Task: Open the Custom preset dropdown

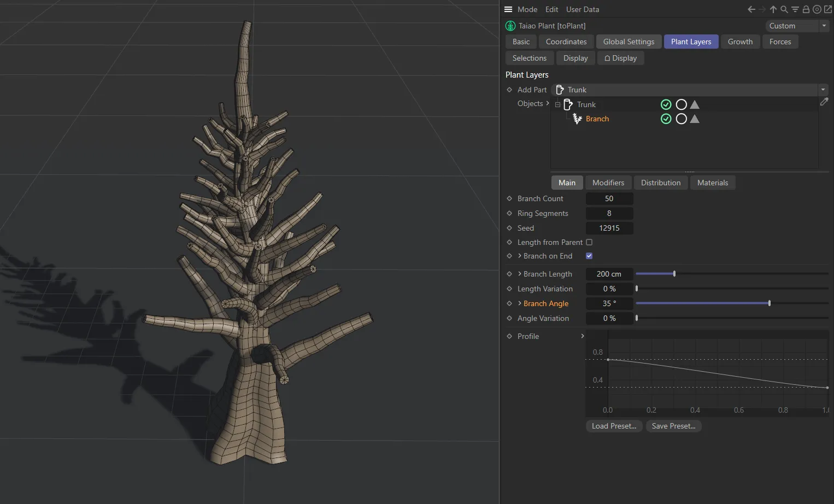Action: point(824,26)
